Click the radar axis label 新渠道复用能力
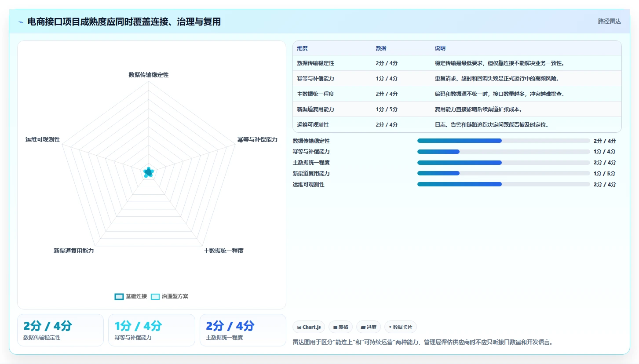639x364 pixels. (x=73, y=251)
